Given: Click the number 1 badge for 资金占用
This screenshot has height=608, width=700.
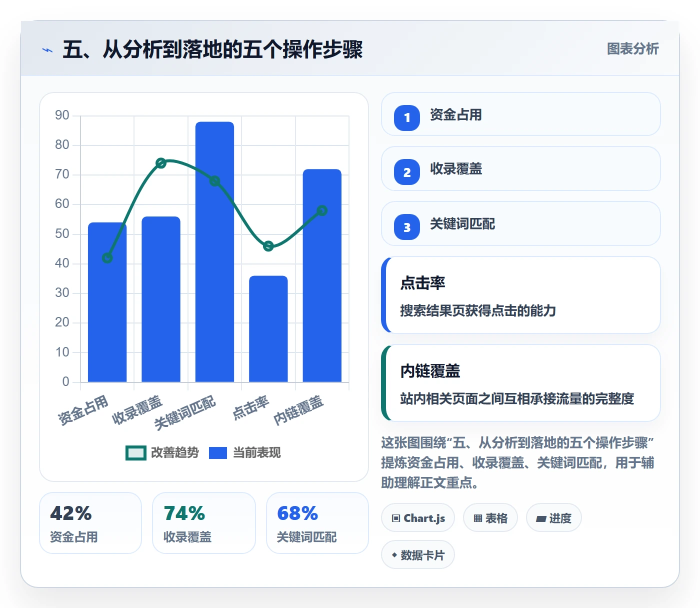Looking at the screenshot, I should [x=407, y=118].
